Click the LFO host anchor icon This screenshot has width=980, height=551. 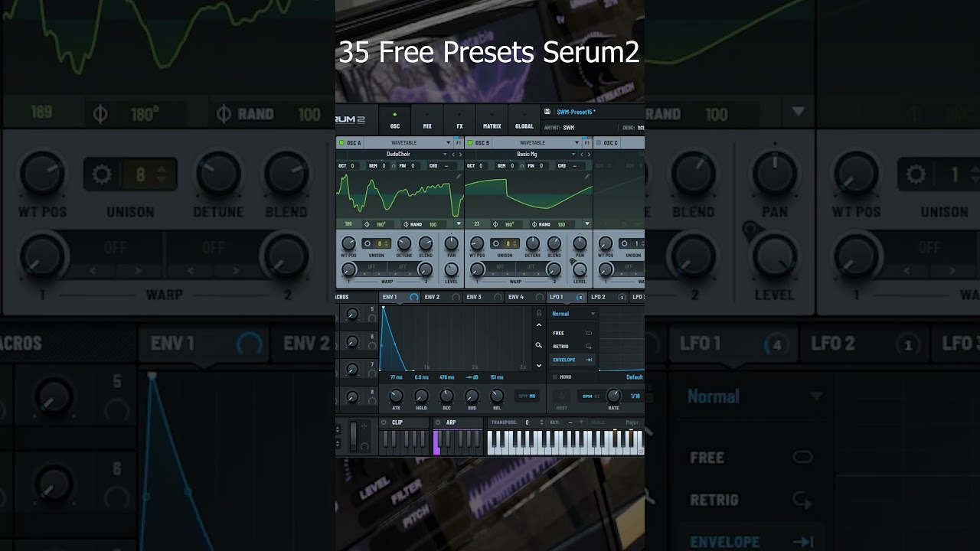pyautogui.click(x=561, y=396)
